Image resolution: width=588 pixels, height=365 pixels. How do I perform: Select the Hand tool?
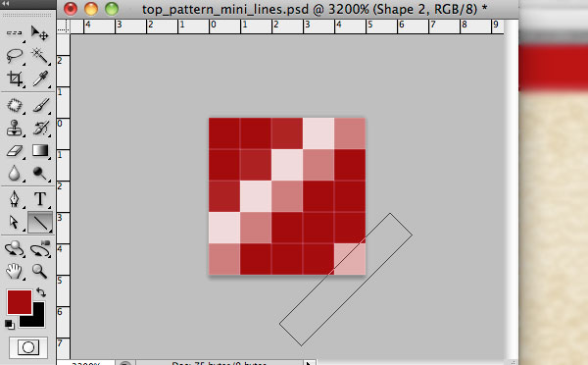pyautogui.click(x=15, y=271)
